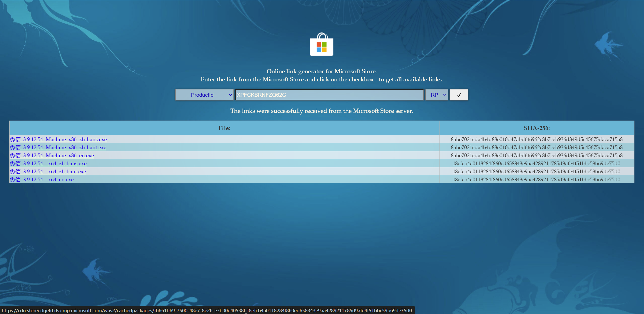The width and height of the screenshot is (644, 314).
Task: Click SHA-256 hash of Machine_x86_en row
Action: [x=537, y=155]
